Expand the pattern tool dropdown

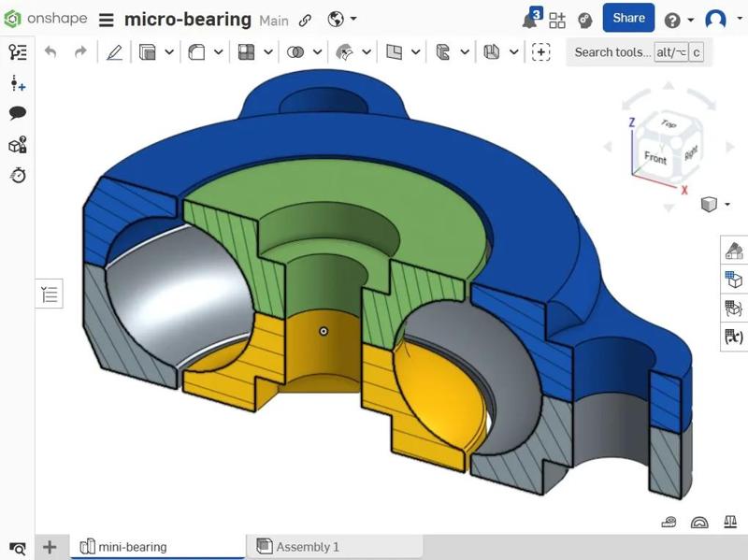tap(268, 52)
